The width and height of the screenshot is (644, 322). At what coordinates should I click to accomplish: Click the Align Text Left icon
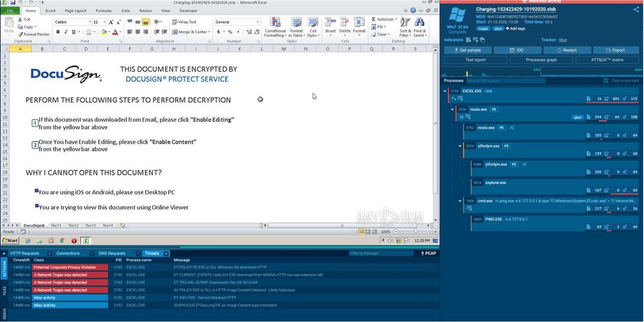pyautogui.click(x=130, y=32)
